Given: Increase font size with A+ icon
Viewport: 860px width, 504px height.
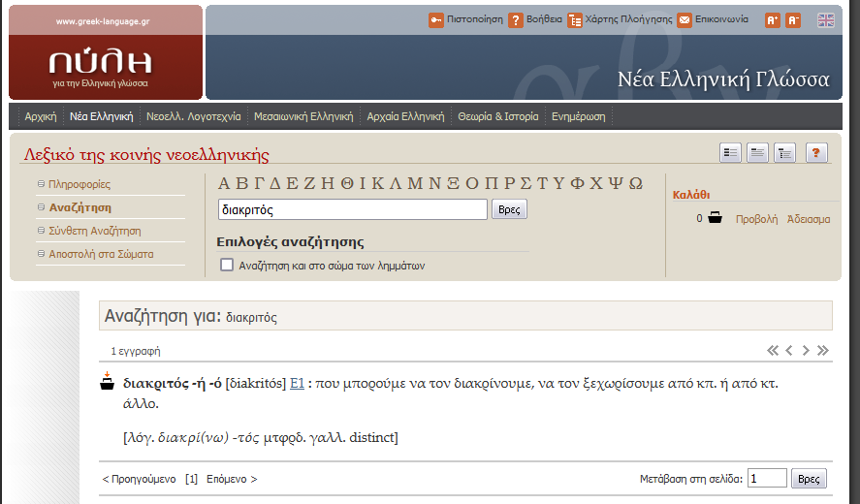Looking at the screenshot, I should (773, 20).
